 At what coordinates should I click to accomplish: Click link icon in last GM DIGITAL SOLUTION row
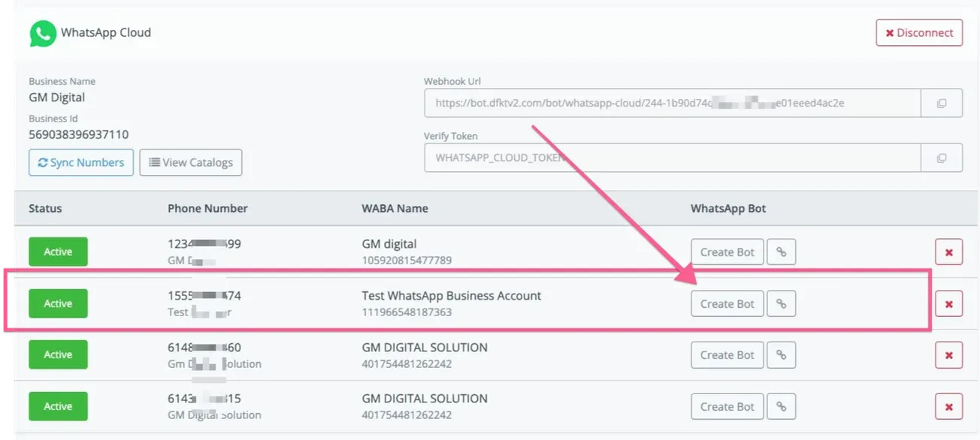[x=782, y=407]
